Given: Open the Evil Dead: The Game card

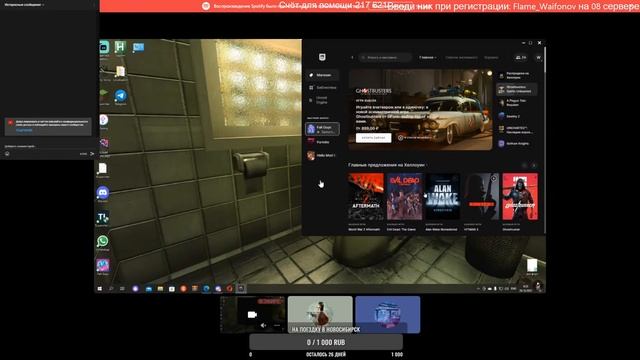Looking at the screenshot, I should [x=404, y=202].
